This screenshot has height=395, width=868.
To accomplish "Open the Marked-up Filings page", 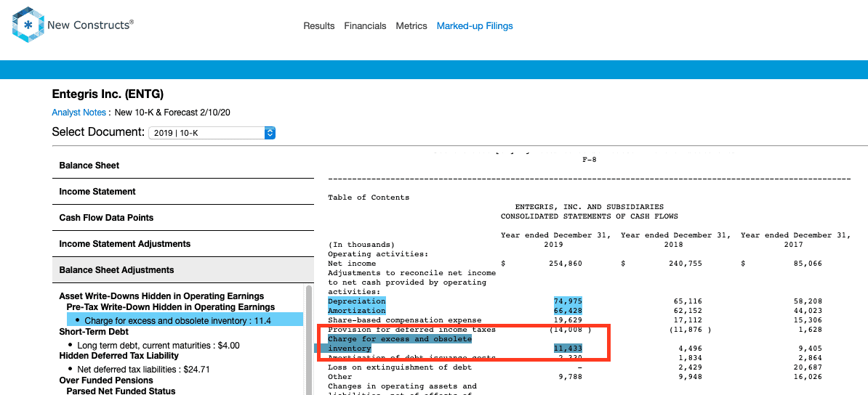I will pyautogui.click(x=475, y=26).
